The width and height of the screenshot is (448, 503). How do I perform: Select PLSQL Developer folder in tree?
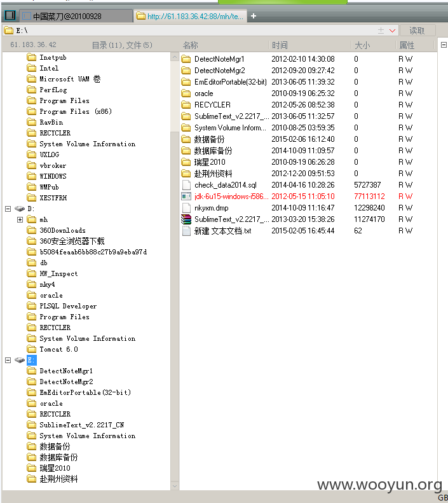[68, 306]
